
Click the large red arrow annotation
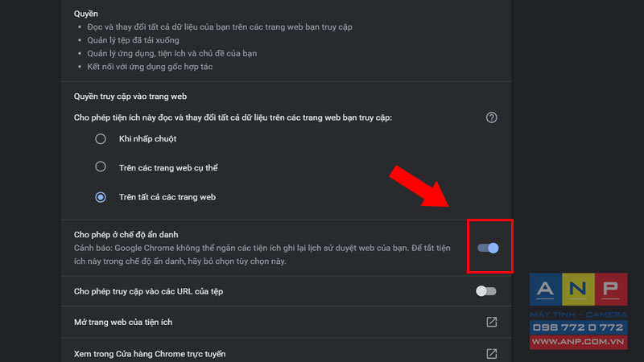pos(419,187)
